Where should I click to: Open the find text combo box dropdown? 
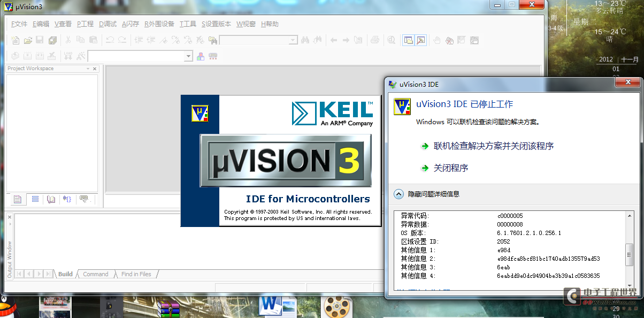pos(293,40)
